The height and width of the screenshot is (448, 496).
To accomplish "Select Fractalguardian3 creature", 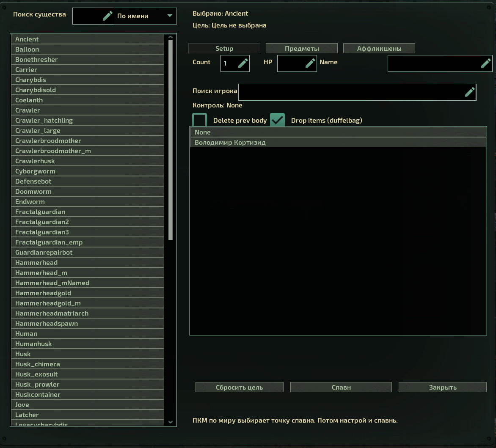I will pos(88,232).
